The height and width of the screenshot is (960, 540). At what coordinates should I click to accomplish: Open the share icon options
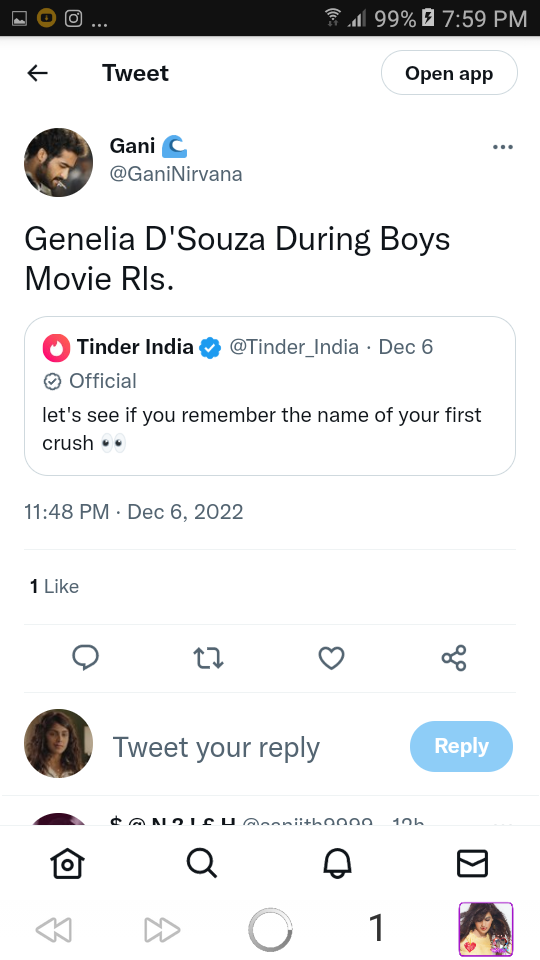[454, 658]
